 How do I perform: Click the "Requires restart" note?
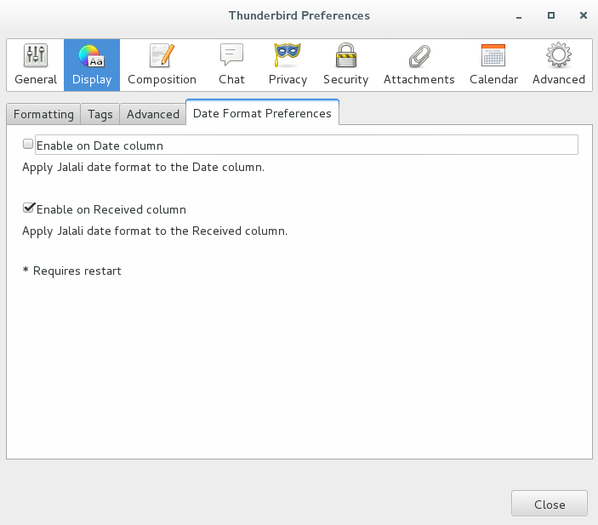72,271
